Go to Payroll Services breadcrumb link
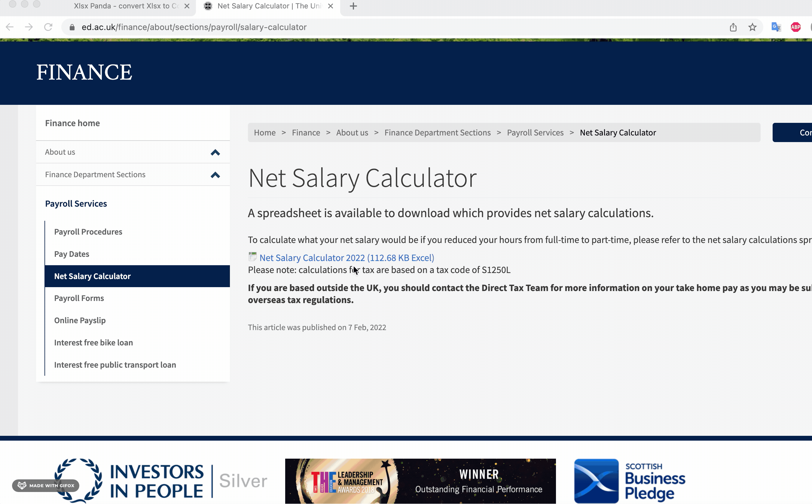 tap(535, 133)
